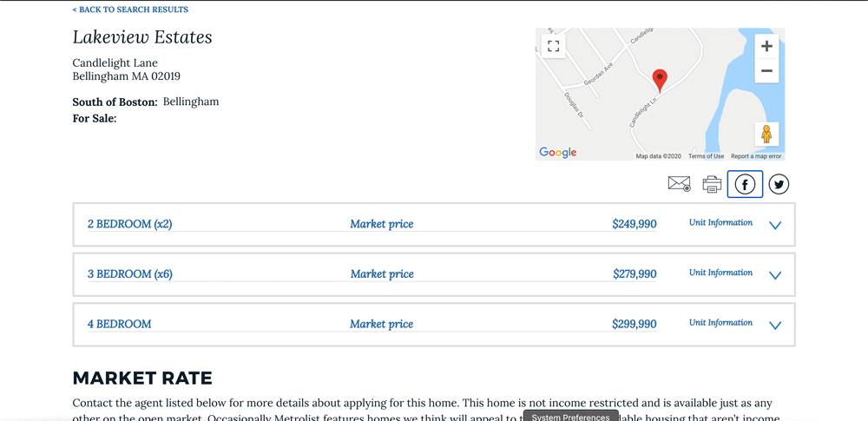The width and height of the screenshot is (868, 421).
Task: Expand the 4 Bedroom unit row chevron
Action: tap(775, 326)
